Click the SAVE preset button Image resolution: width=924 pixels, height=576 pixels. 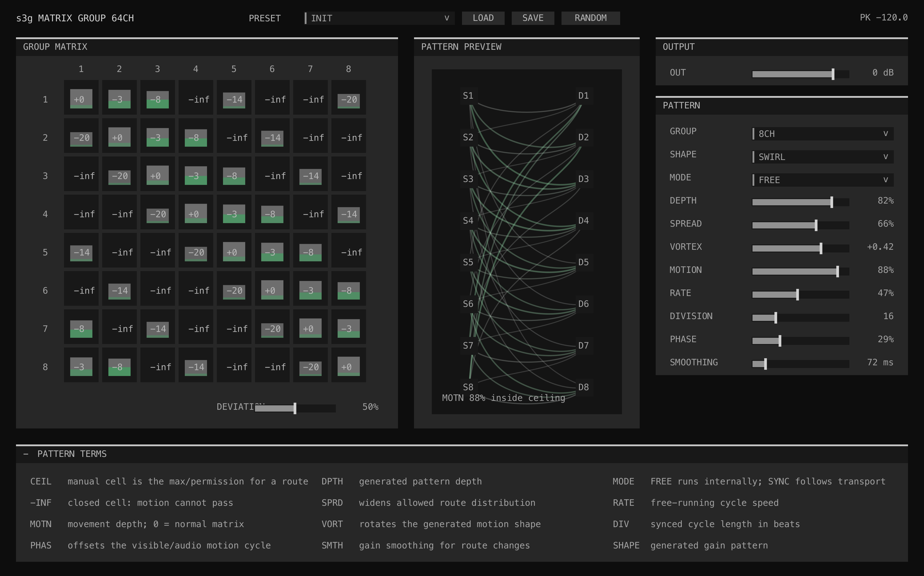click(x=532, y=18)
